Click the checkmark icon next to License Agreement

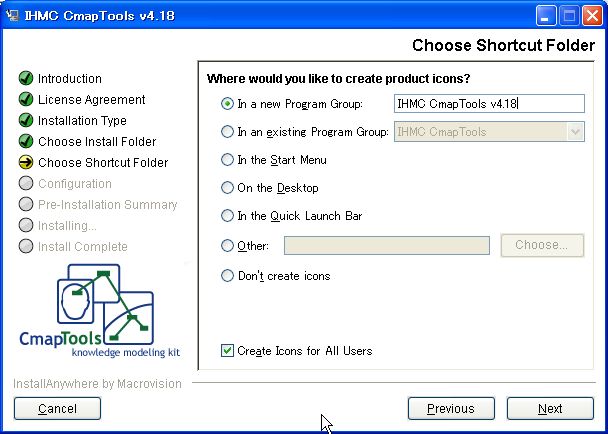click(26, 99)
